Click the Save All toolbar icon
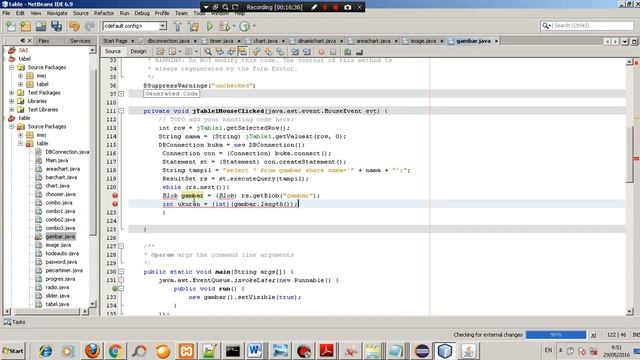 [56, 27]
